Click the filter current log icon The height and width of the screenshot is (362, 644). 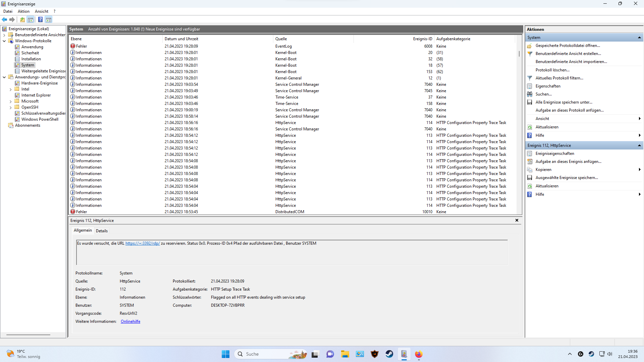(530, 78)
